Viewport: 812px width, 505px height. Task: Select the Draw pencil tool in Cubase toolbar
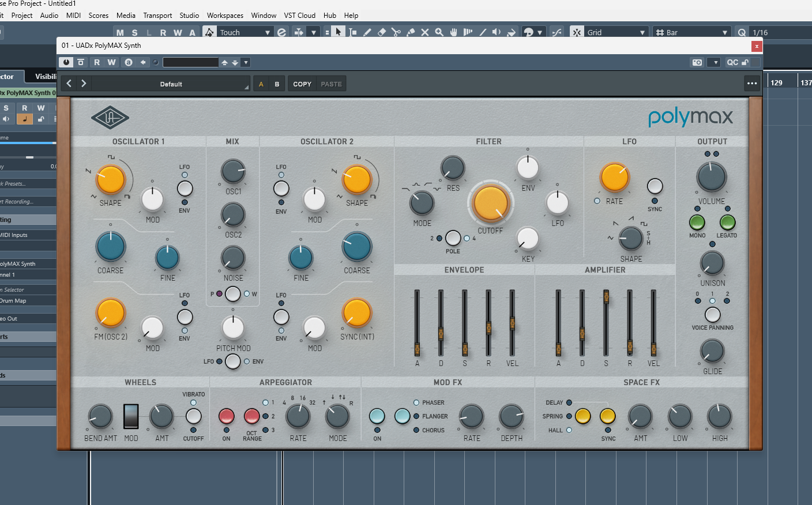(367, 32)
